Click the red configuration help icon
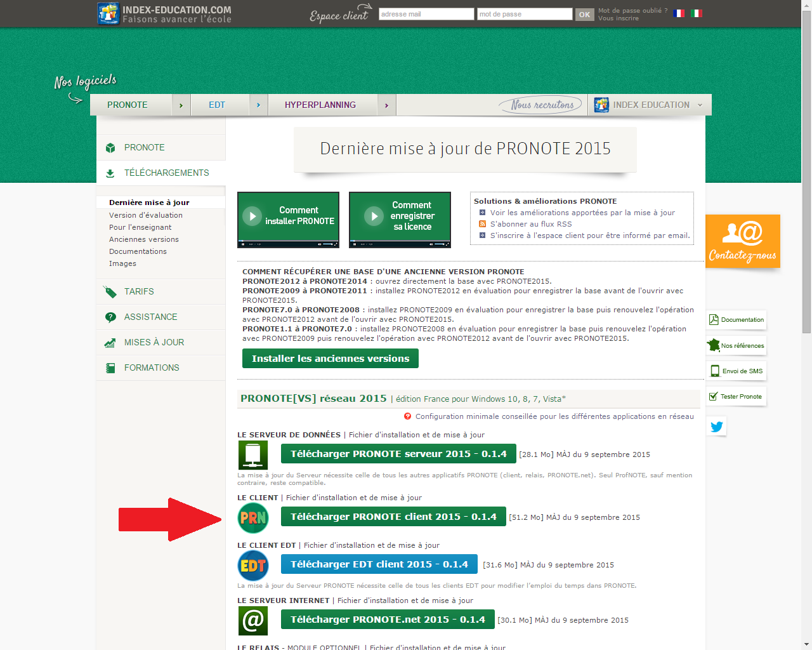The image size is (812, 650). [x=407, y=416]
